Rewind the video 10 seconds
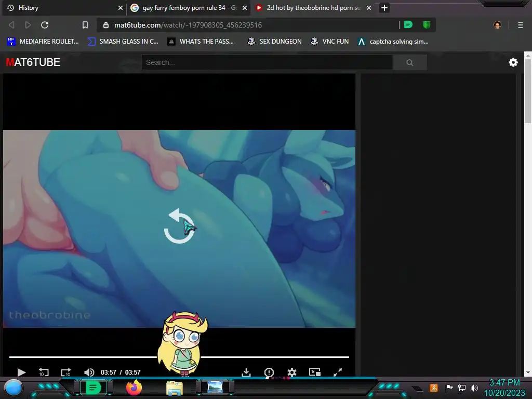This screenshot has height=399, width=532. (44, 372)
